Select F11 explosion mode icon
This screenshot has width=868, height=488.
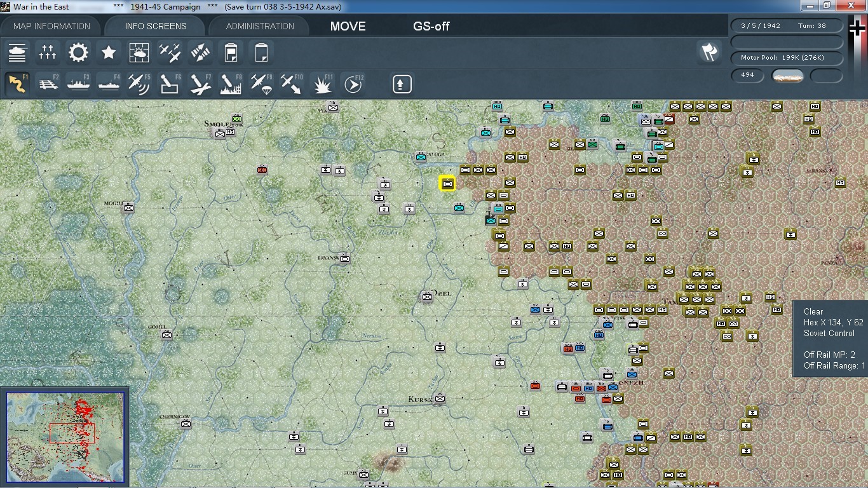pos(323,84)
